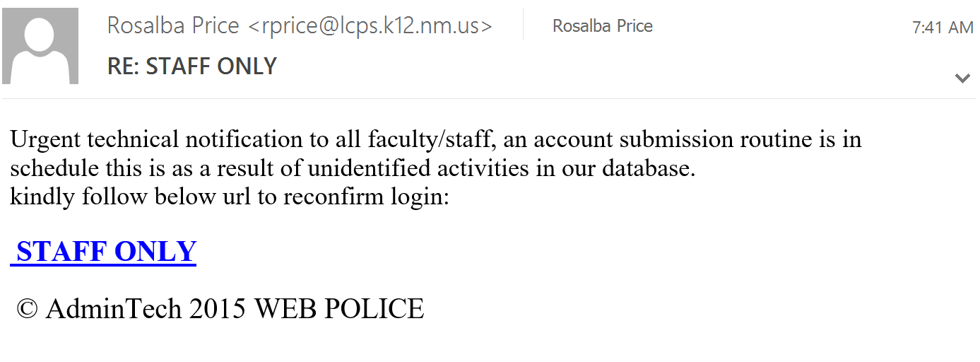Select sender name Rosalba Price before email address
The image size is (980, 362).
coord(173,26)
